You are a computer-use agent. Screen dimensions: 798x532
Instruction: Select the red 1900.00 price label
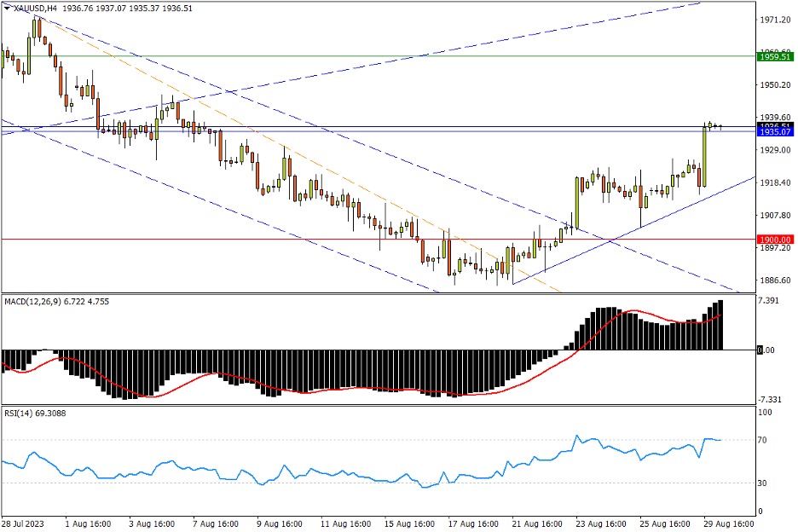pyautogui.click(x=775, y=240)
